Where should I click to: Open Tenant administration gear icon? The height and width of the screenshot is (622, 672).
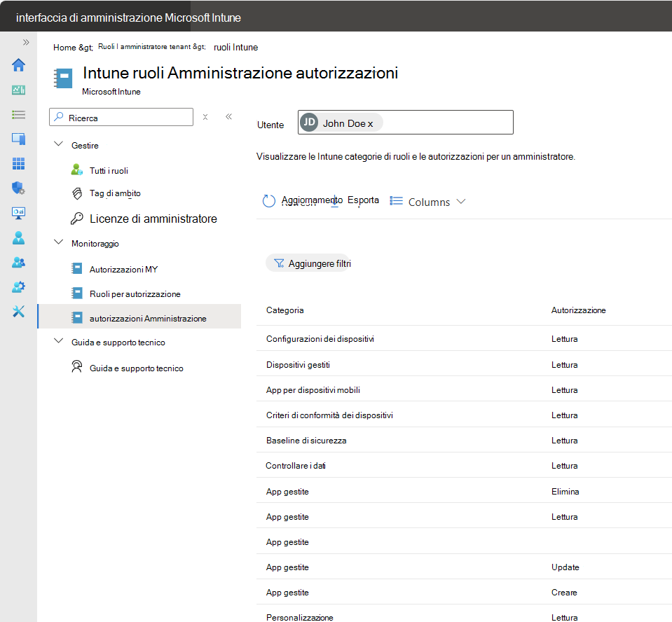(18, 286)
